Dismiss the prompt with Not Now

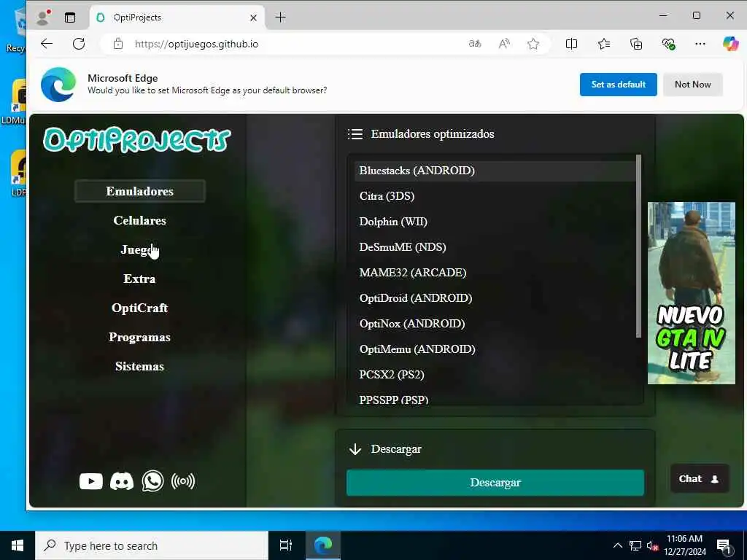[x=693, y=85]
